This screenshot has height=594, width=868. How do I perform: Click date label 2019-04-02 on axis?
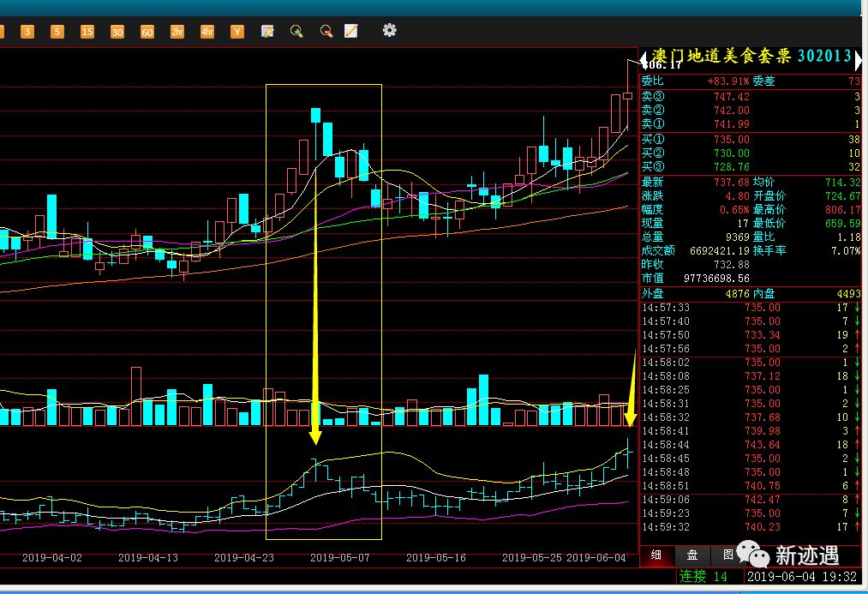(x=52, y=558)
